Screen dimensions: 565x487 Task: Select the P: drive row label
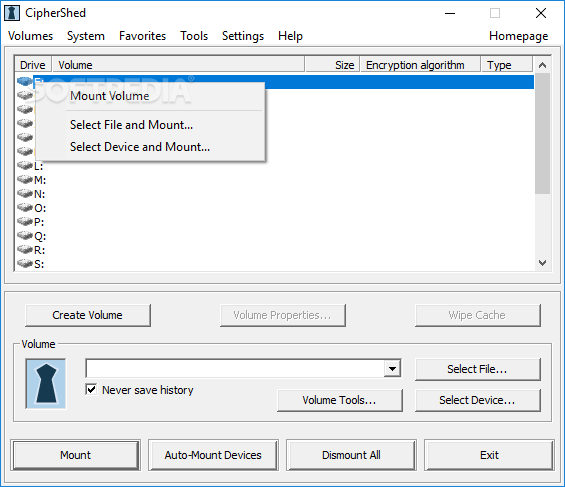[x=39, y=222]
